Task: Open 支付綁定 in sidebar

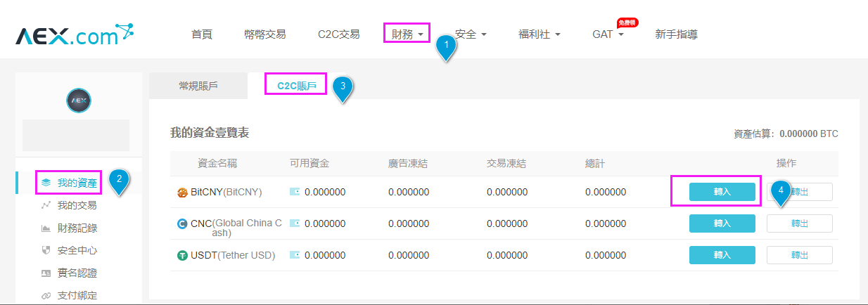Action: (77, 295)
